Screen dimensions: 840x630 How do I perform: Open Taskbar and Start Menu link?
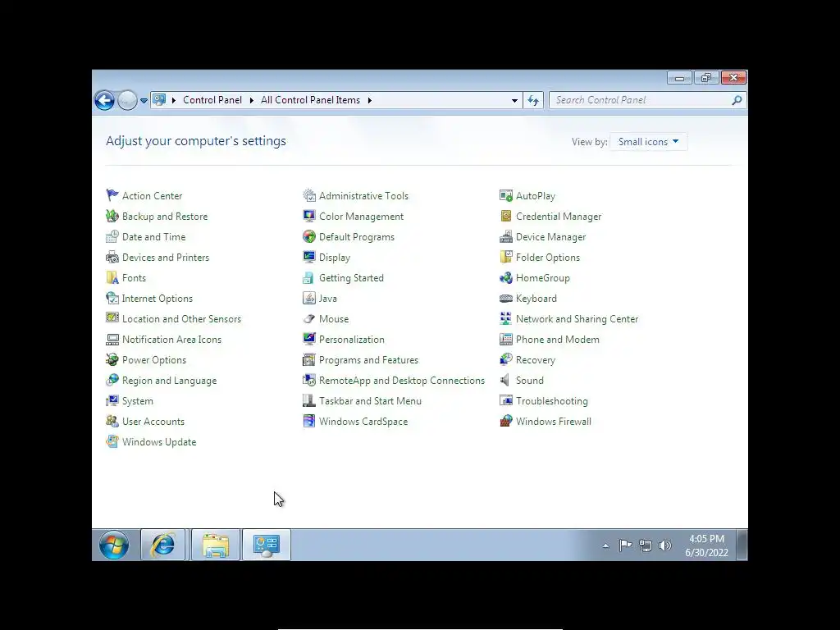370,400
